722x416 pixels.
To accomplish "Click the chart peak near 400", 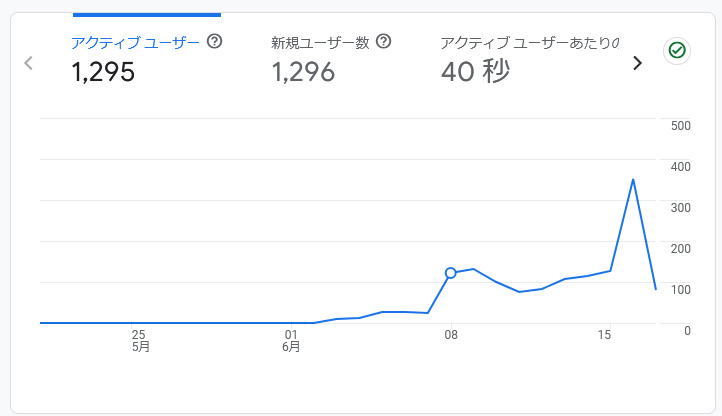I will pos(633,180).
